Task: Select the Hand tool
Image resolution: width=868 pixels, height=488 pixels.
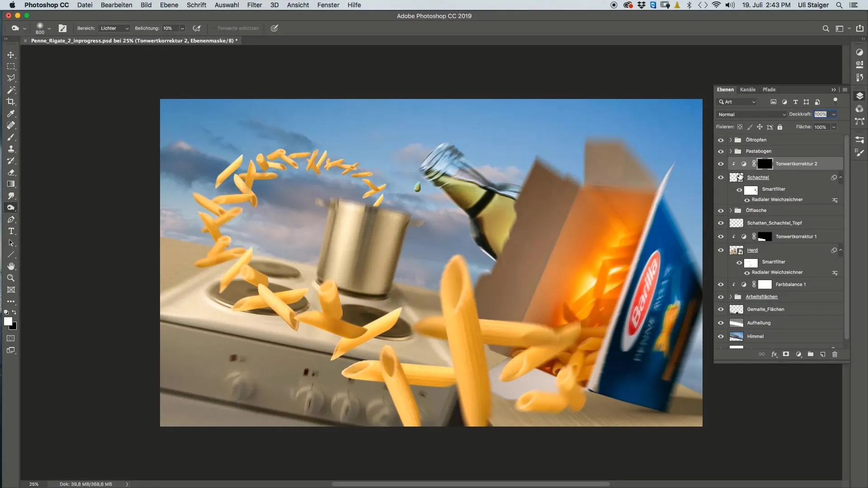Action: point(11,266)
